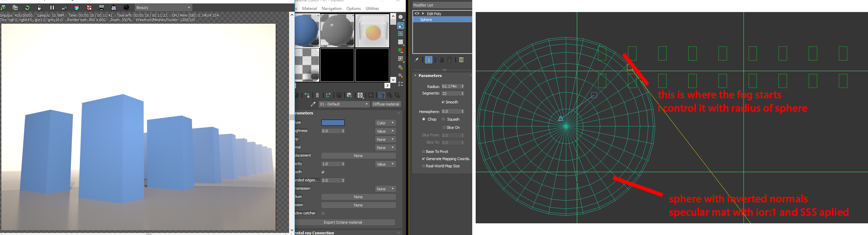
Task: Click the Make Unique icon
Action: tap(339, 95)
